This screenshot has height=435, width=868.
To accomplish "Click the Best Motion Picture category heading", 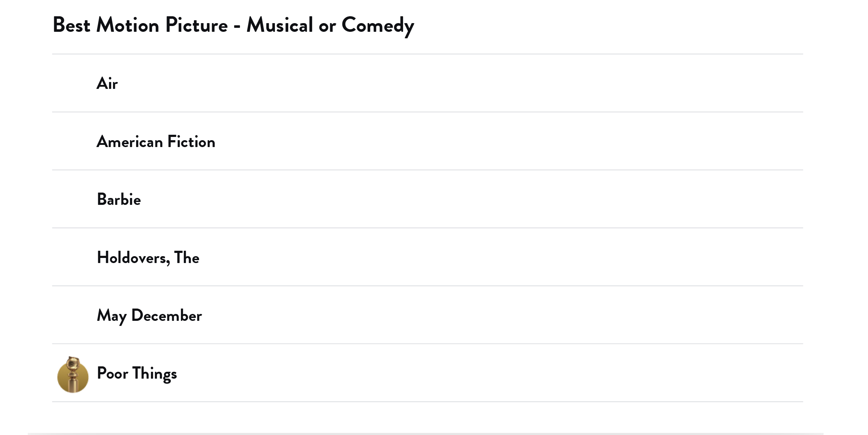I will [233, 25].
